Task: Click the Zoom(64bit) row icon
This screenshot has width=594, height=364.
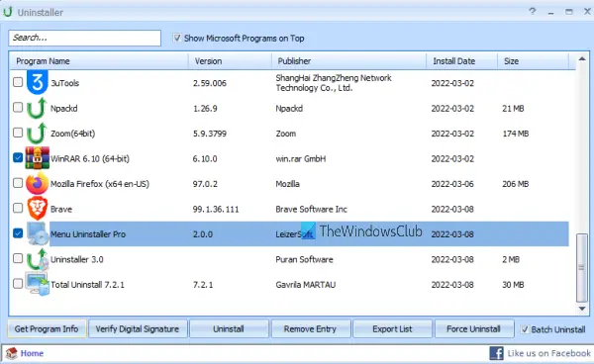Action: (x=37, y=134)
